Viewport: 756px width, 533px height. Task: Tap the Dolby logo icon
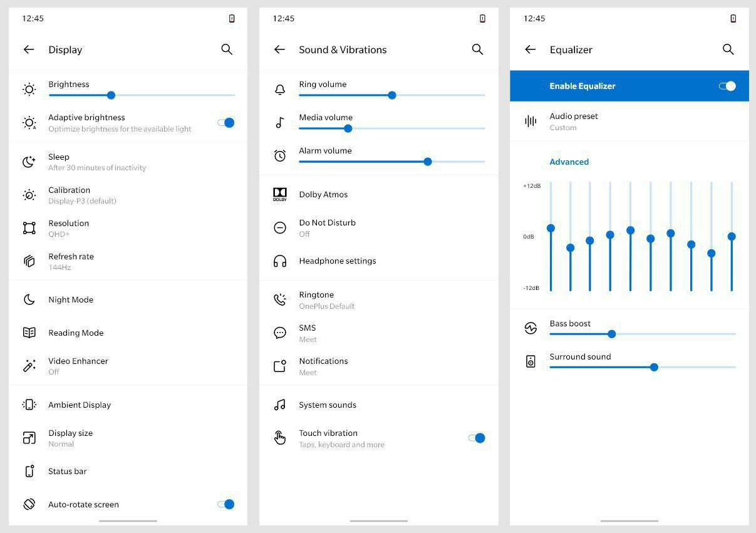click(280, 194)
